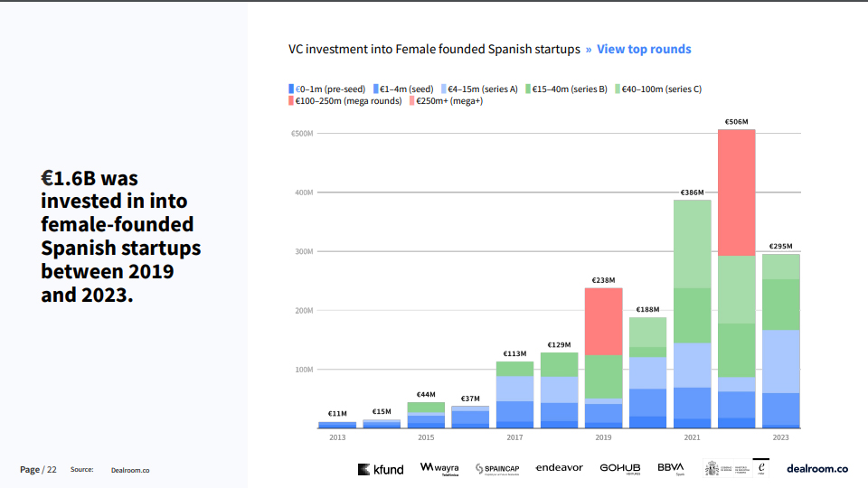Open the View top rounds link
Viewport: 868px width, 488px height.
(643, 50)
